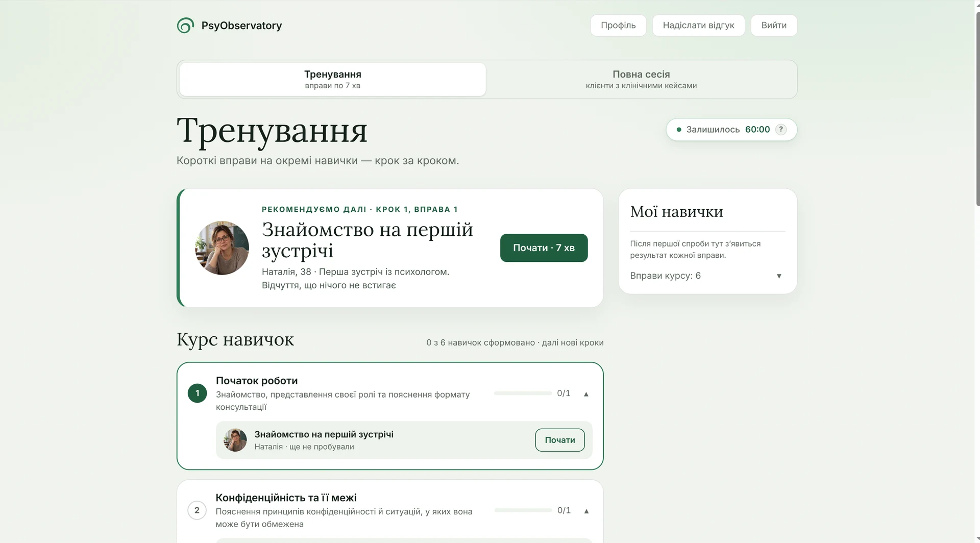The width and height of the screenshot is (980, 543).
Task: Click text 0 з 6 навичок сформовано
Action: coord(480,342)
